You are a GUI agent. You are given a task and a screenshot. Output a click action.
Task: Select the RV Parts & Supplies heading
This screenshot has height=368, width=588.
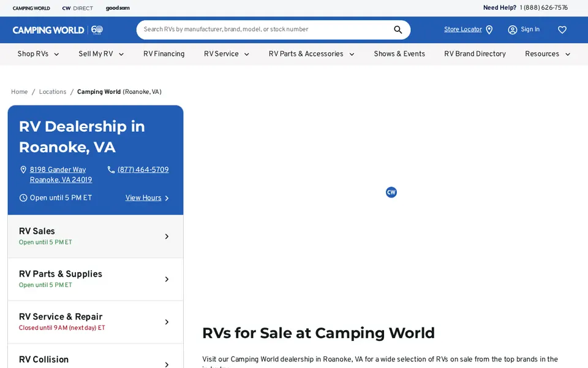[x=61, y=274]
